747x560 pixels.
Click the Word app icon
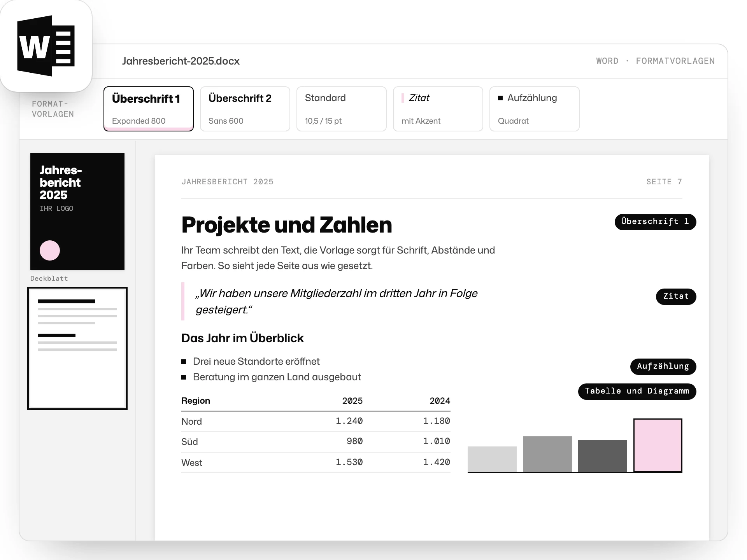(x=46, y=46)
